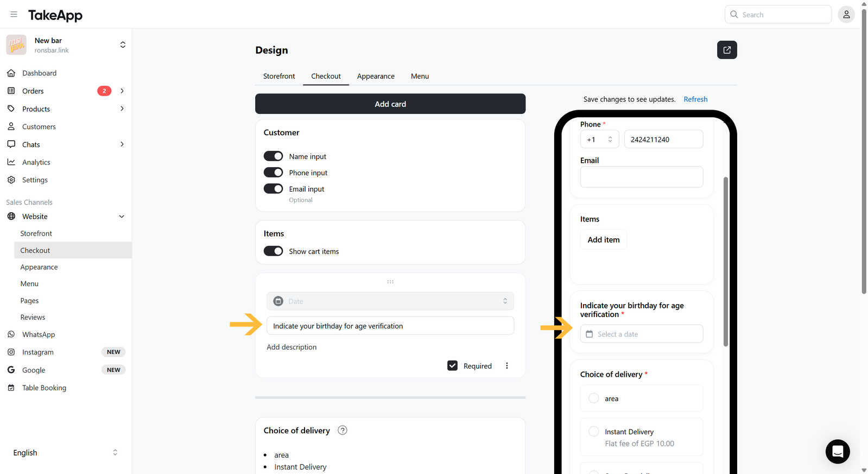Open the three-dot menu on the date card
The image size is (868, 474).
pos(507,366)
